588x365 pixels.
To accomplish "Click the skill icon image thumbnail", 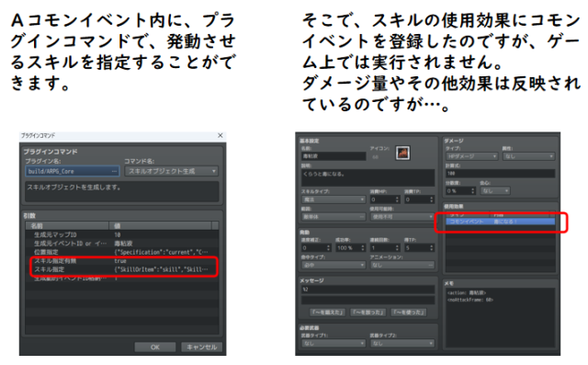I will [402, 153].
